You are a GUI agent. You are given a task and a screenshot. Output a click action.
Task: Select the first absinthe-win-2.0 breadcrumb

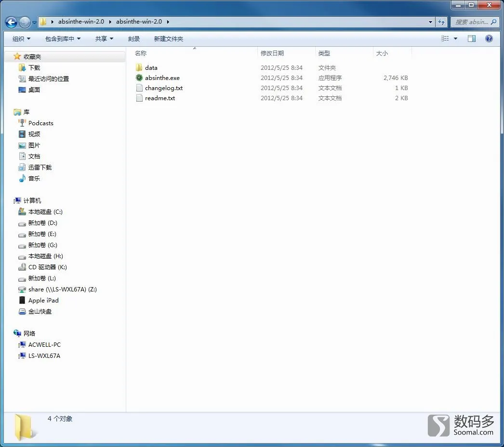[81, 22]
